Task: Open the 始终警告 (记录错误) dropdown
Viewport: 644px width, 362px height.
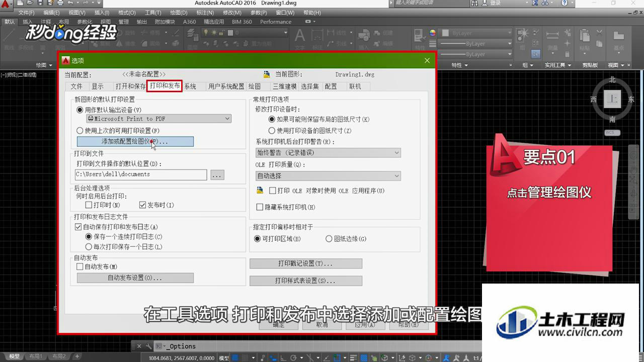Action: [328, 152]
